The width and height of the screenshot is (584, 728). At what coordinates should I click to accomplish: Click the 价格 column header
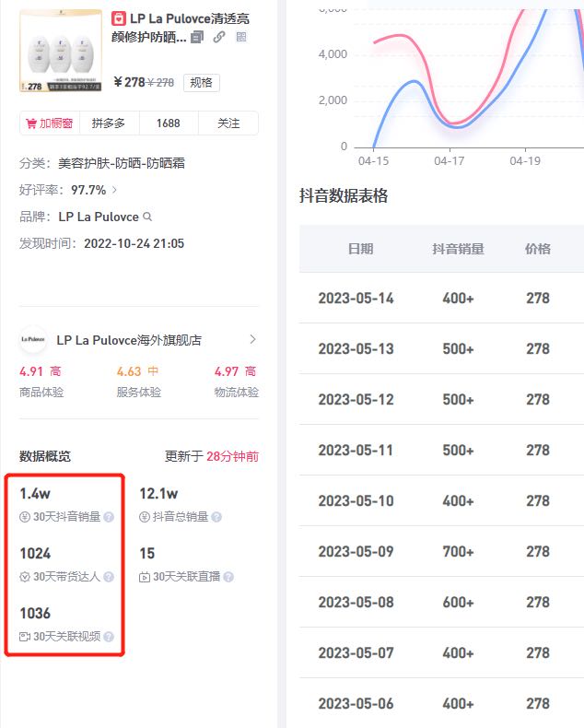(x=538, y=249)
